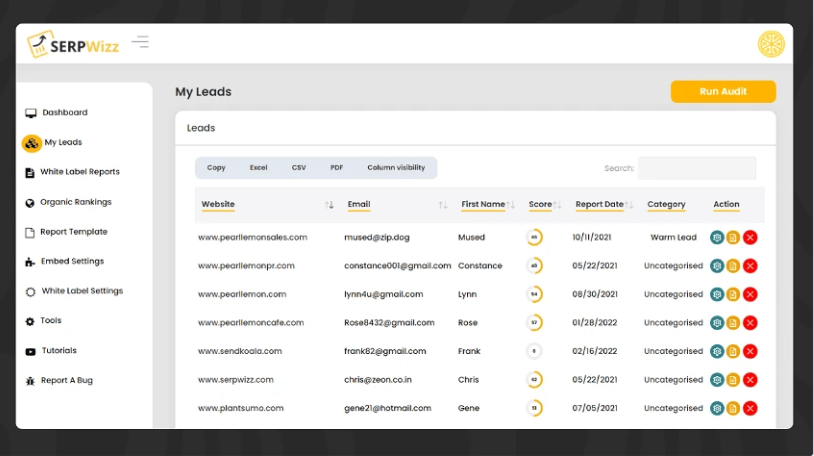This screenshot has width=814, height=456.
Task: Click report date 01/28/2022
Action: point(594,323)
